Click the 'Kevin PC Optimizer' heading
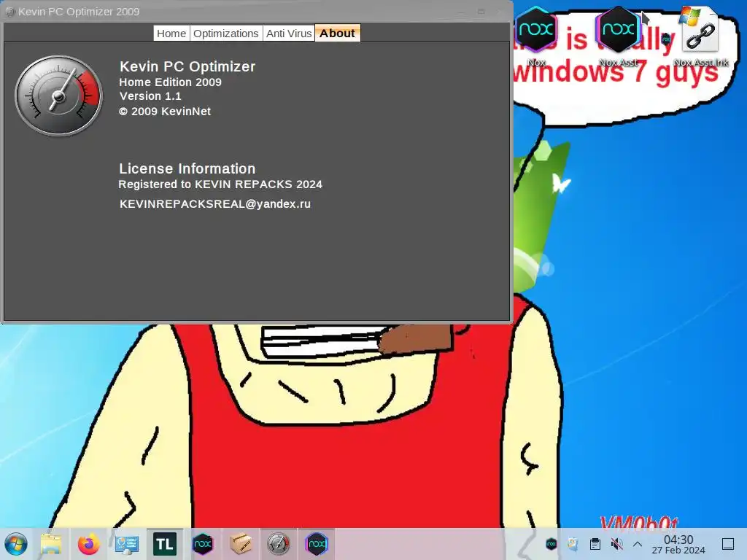This screenshot has height=560, width=747. coord(187,66)
